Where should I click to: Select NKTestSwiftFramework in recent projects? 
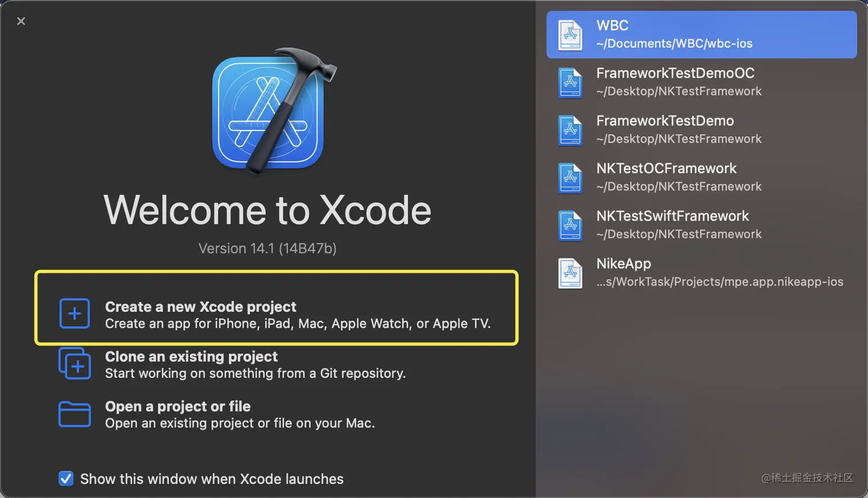click(672, 216)
